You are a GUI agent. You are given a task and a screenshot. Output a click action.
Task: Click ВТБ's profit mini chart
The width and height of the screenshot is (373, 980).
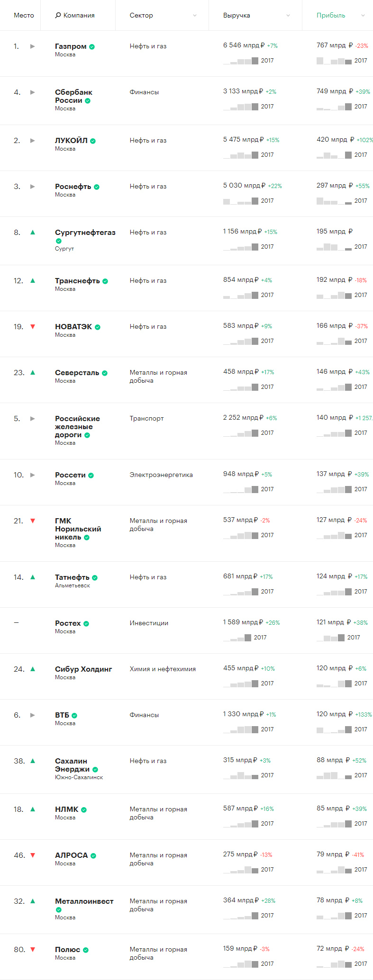[x=334, y=729]
